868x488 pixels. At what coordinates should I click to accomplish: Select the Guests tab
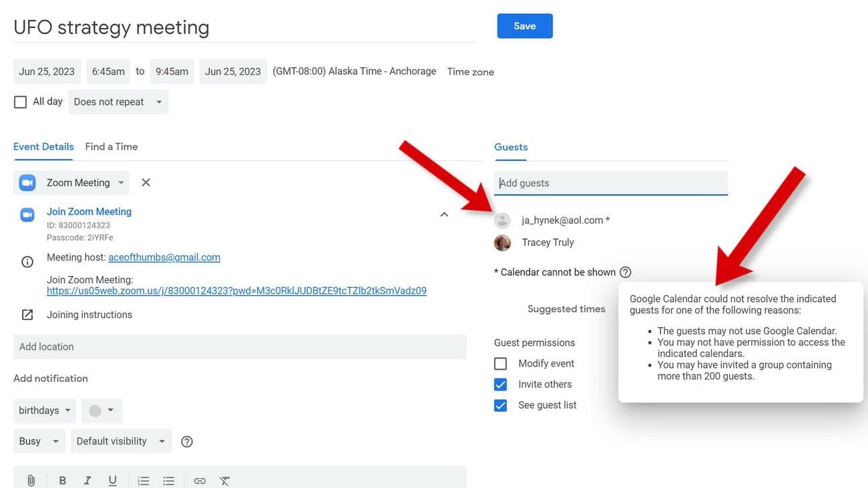click(511, 147)
